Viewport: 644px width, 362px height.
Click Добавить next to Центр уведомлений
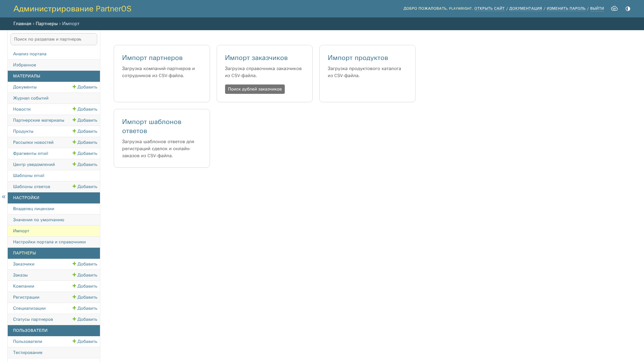click(x=85, y=165)
